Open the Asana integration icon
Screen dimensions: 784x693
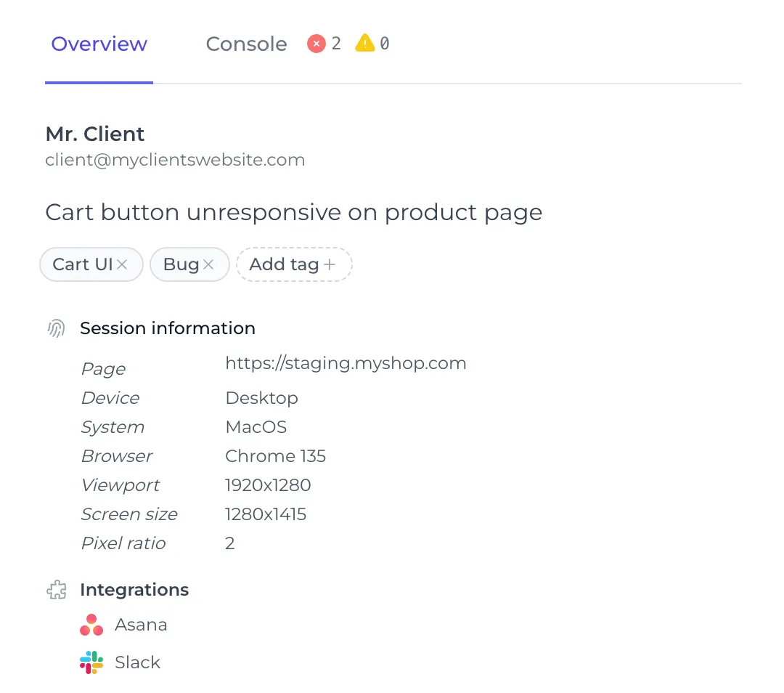(x=91, y=625)
